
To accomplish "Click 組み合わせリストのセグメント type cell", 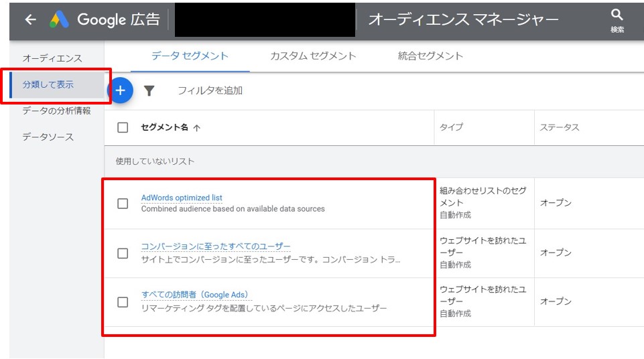I will coord(482,196).
